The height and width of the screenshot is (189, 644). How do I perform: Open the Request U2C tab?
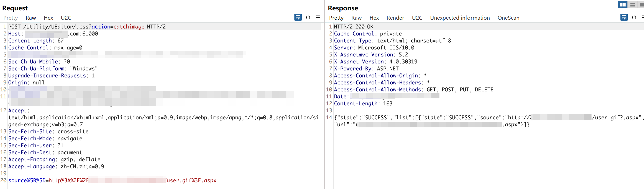click(66, 18)
